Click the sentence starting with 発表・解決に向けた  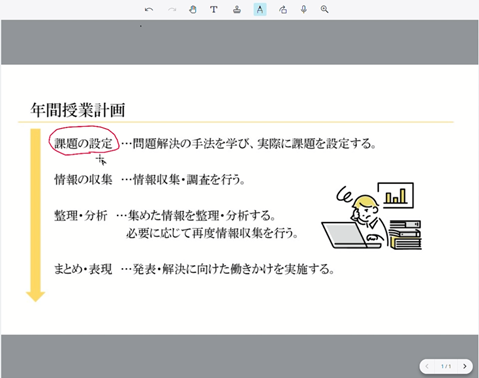pos(234,269)
